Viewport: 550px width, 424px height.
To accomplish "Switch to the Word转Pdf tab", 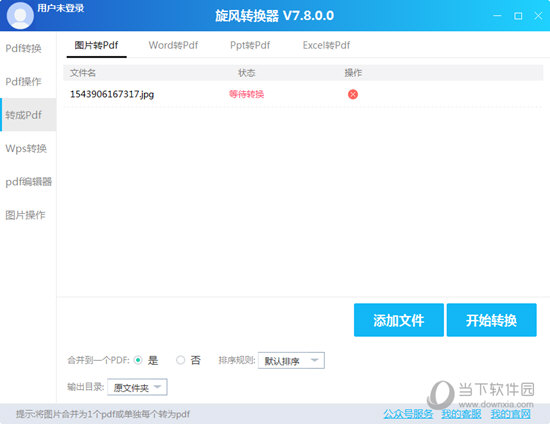I will [173, 45].
